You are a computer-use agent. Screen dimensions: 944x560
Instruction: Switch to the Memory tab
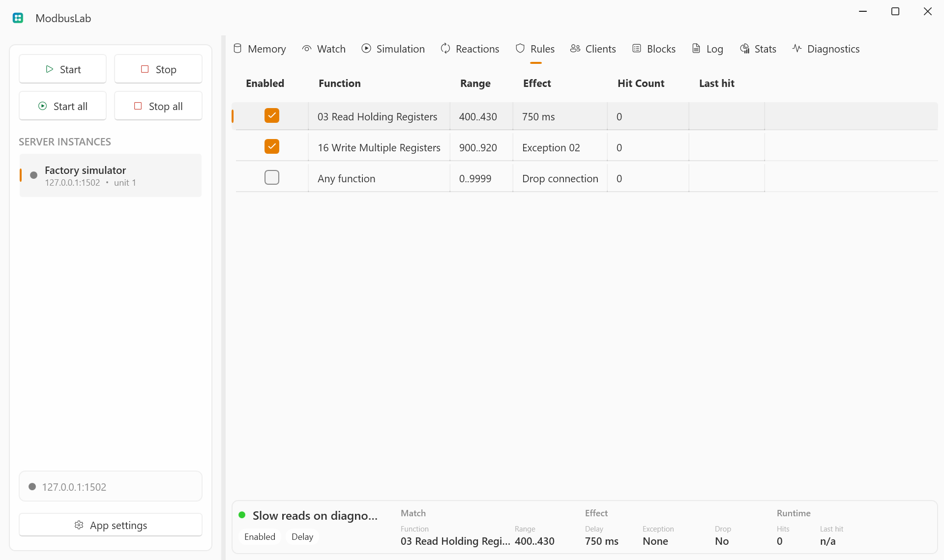coord(260,49)
